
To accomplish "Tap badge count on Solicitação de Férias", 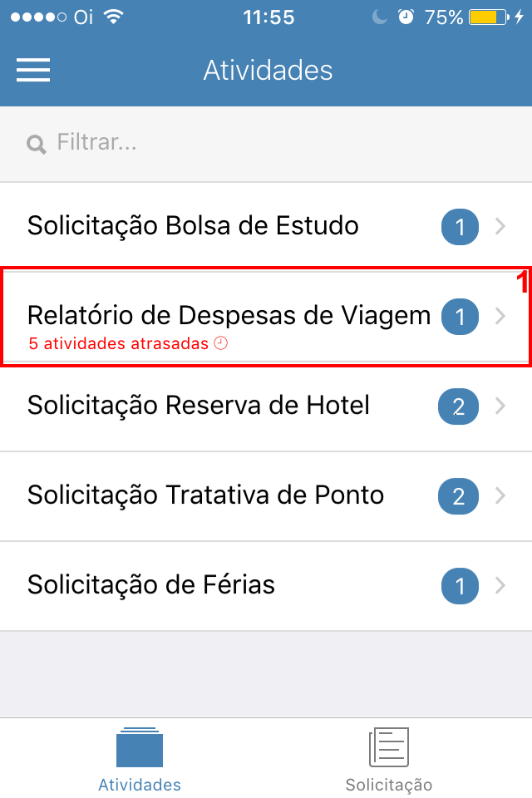I will (460, 586).
